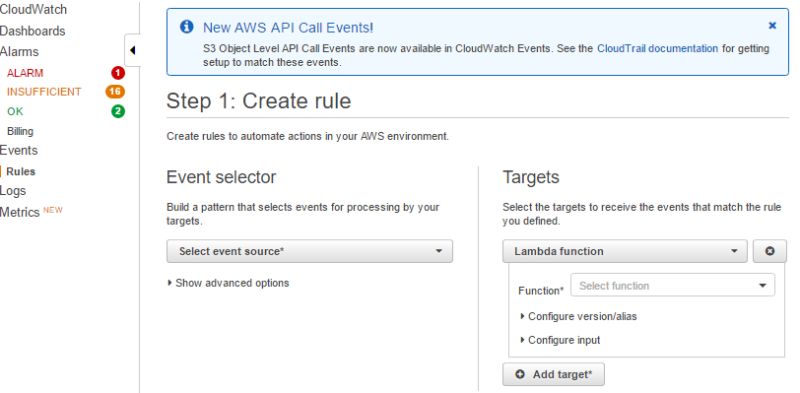
Task: Click the green OK count badge
Action: pos(118,111)
